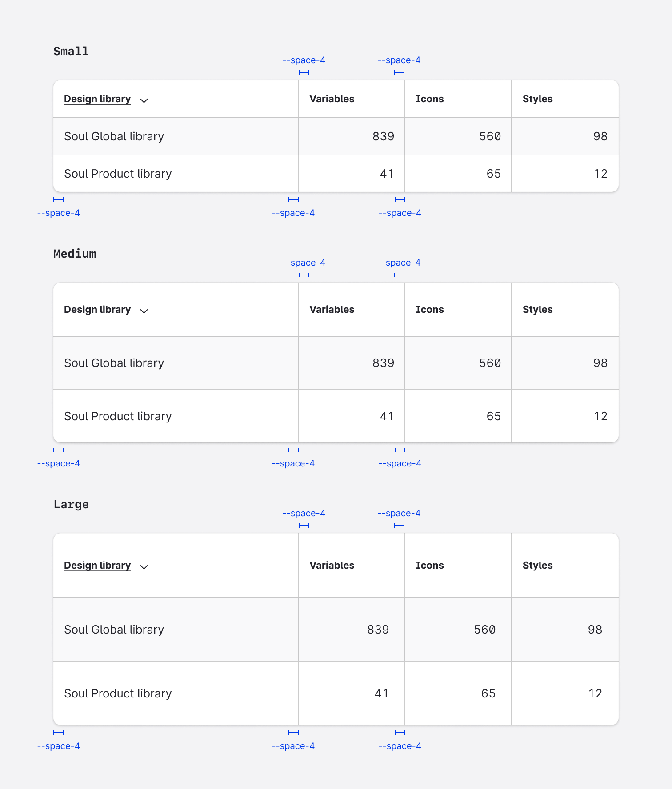Select the Variables column header in Small table
This screenshot has height=789, width=672.
pos(332,99)
